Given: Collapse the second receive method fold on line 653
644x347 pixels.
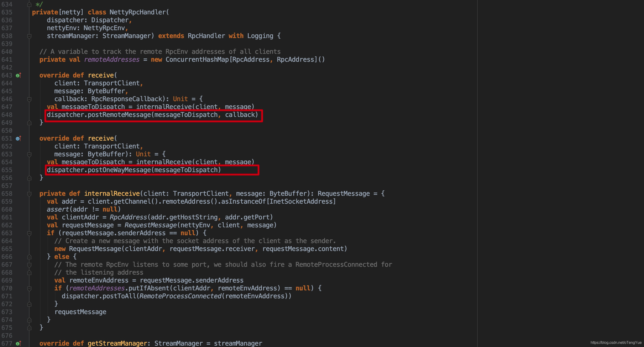Looking at the screenshot, I should click(x=29, y=154).
